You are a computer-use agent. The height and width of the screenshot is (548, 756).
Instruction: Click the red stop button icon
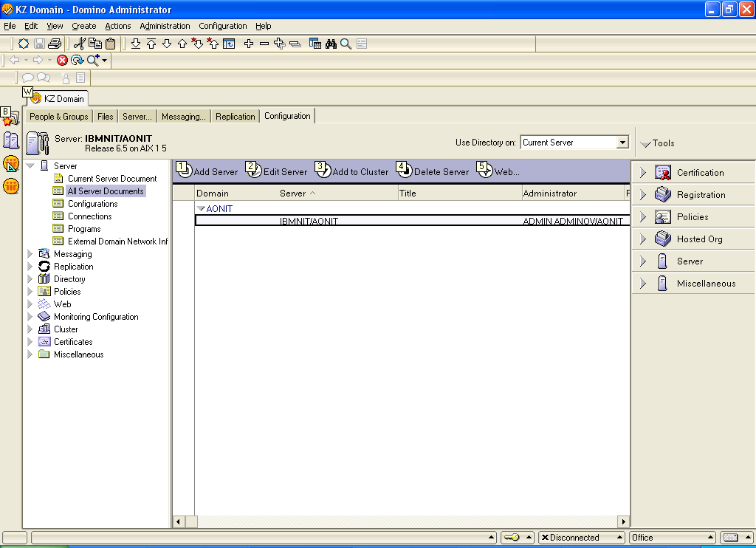tap(62, 61)
